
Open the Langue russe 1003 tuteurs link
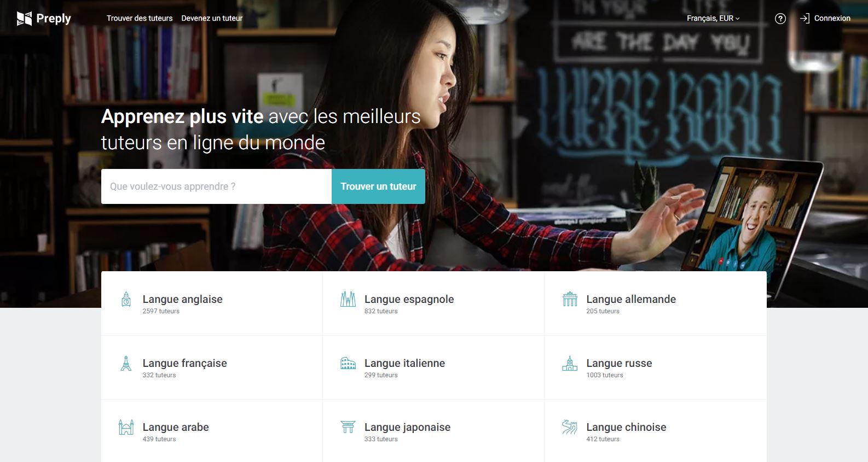click(656, 367)
